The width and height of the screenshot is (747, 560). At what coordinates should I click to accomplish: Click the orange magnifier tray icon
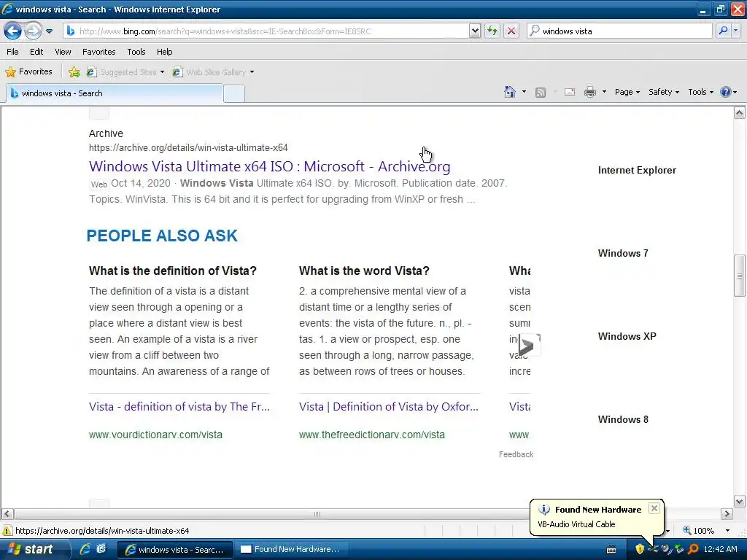point(694,550)
